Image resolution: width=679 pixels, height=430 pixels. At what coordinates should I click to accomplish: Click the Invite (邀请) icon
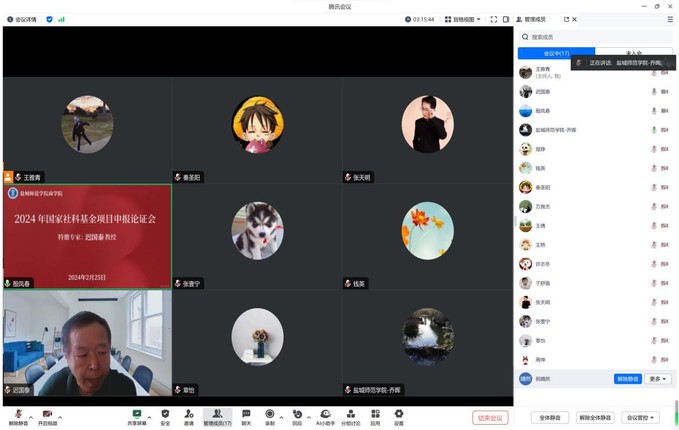[x=189, y=414]
